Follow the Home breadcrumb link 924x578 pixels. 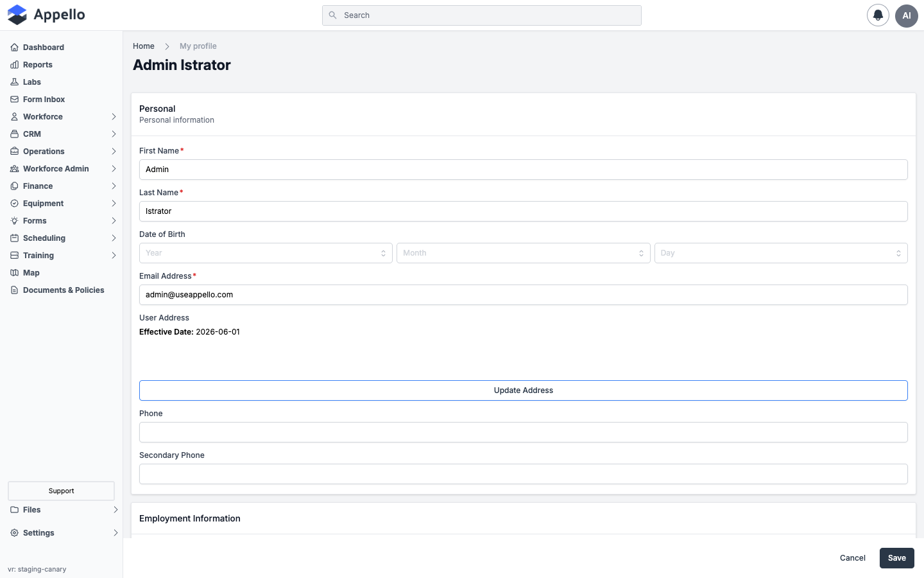[144, 46]
